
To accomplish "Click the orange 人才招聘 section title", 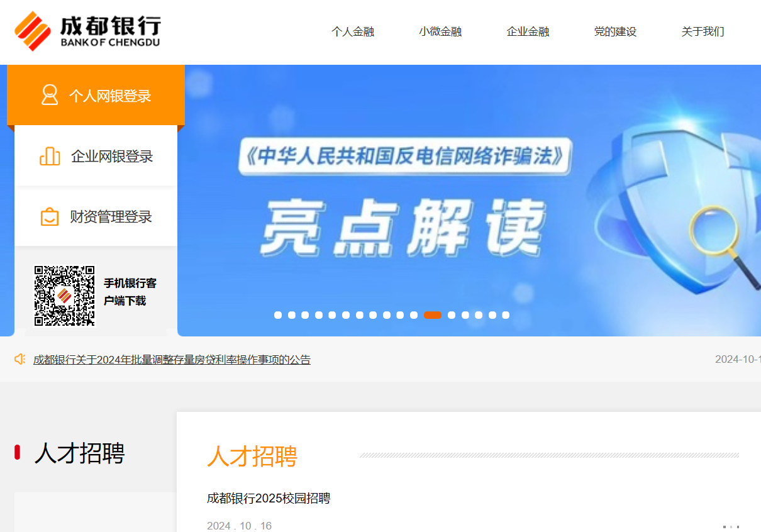I will pyautogui.click(x=252, y=457).
